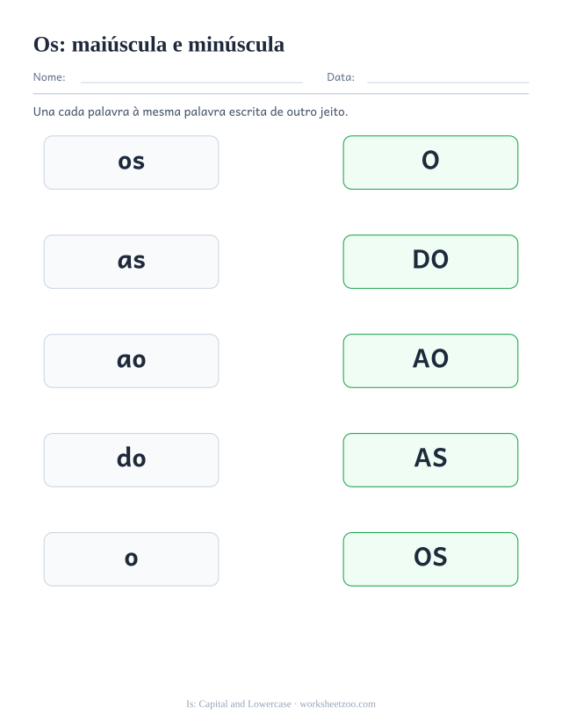Select the lowercase 'as' word card
The height and width of the screenshot is (728, 562).
click(132, 262)
